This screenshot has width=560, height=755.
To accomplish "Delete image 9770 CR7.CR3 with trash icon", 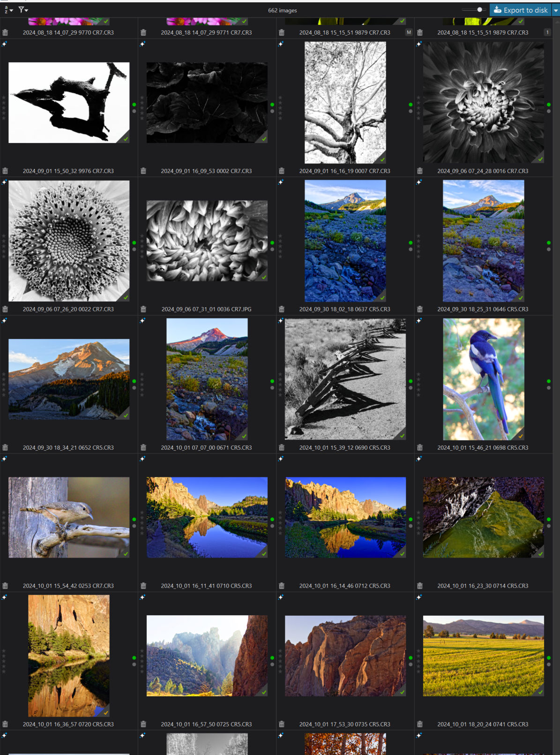I will (x=5, y=33).
